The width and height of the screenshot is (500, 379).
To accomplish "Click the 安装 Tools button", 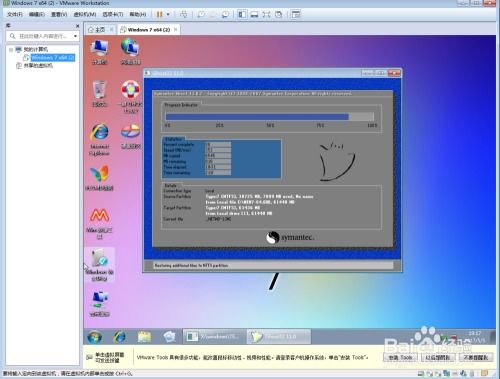I will (401, 357).
